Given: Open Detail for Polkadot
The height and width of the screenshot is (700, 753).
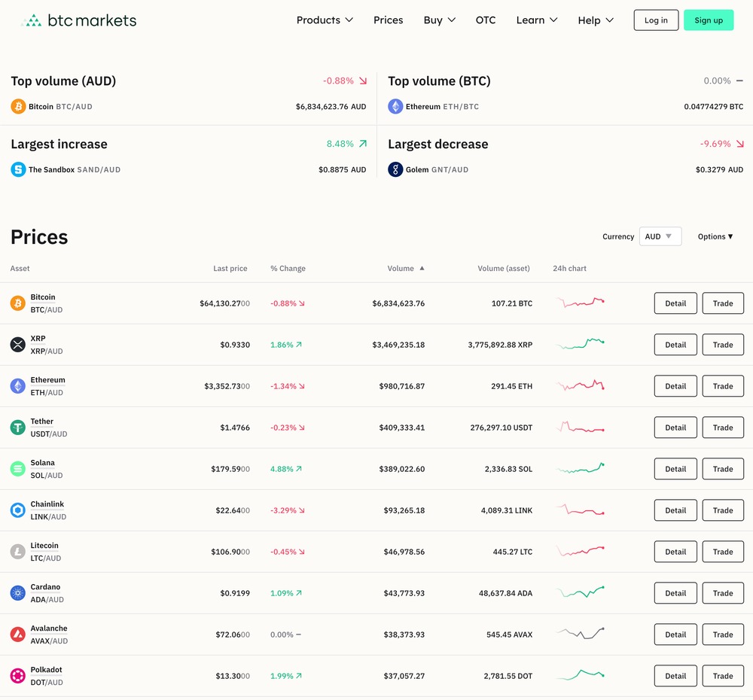Looking at the screenshot, I should tap(675, 675).
